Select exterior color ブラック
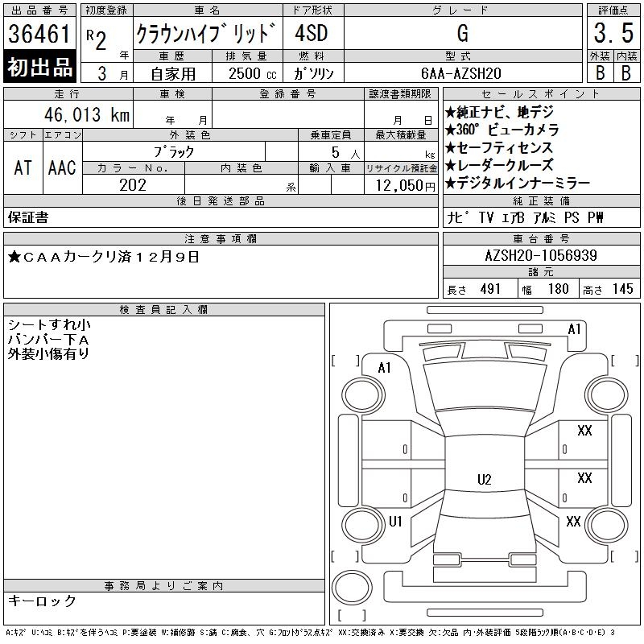 [174, 151]
